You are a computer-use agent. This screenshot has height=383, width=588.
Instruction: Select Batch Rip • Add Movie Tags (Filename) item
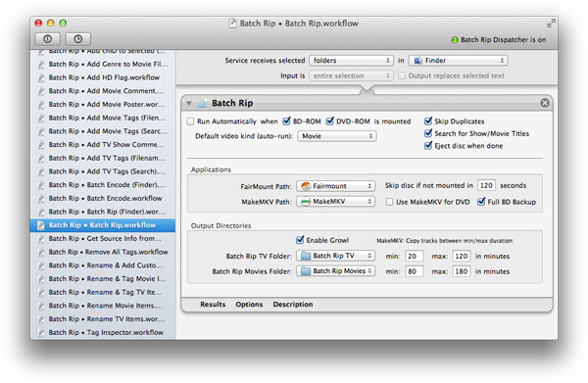pyautogui.click(x=103, y=119)
